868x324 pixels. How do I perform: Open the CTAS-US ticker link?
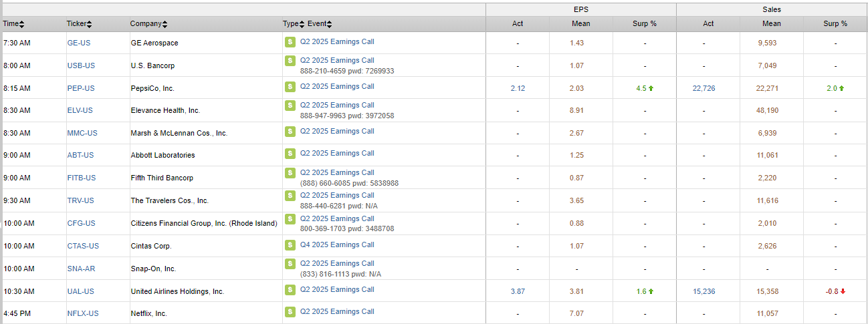point(83,247)
